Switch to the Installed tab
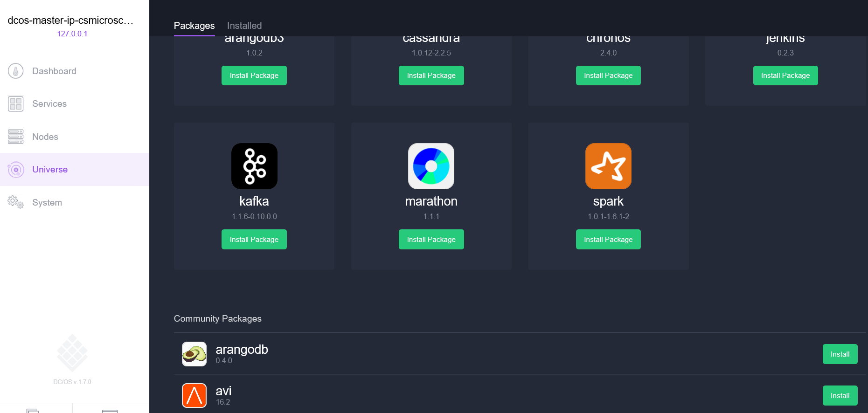This screenshot has width=868, height=413. pyautogui.click(x=244, y=26)
